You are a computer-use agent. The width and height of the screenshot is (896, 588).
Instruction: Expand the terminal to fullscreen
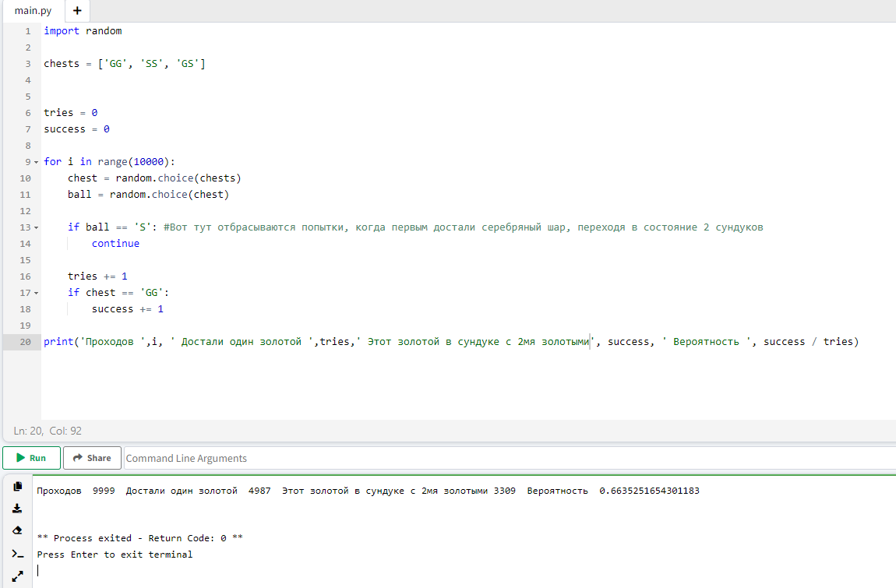[x=17, y=576]
